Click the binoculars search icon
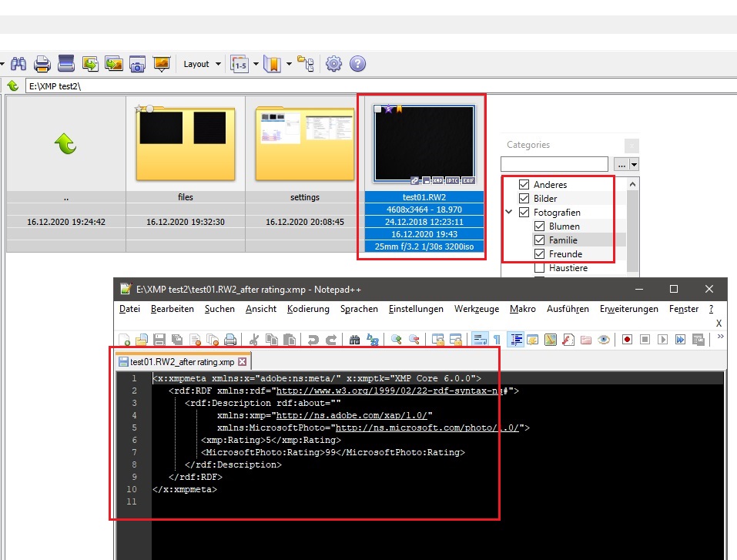 pyautogui.click(x=19, y=65)
